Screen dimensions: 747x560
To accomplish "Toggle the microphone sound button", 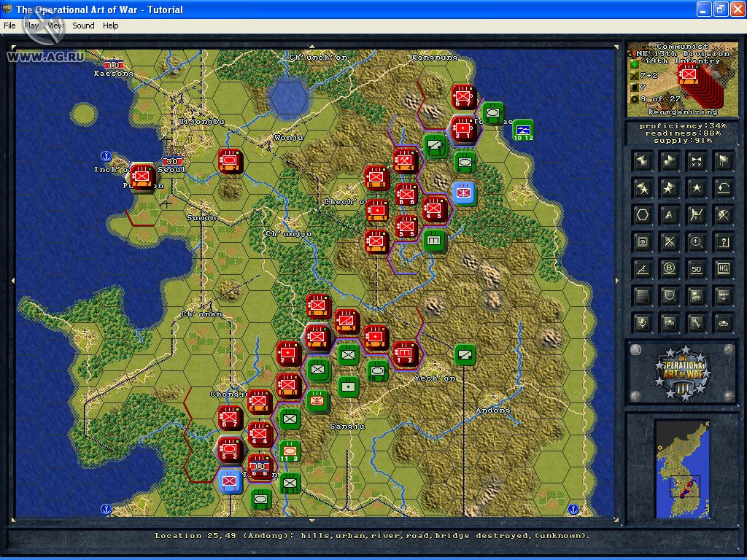I will [642, 323].
